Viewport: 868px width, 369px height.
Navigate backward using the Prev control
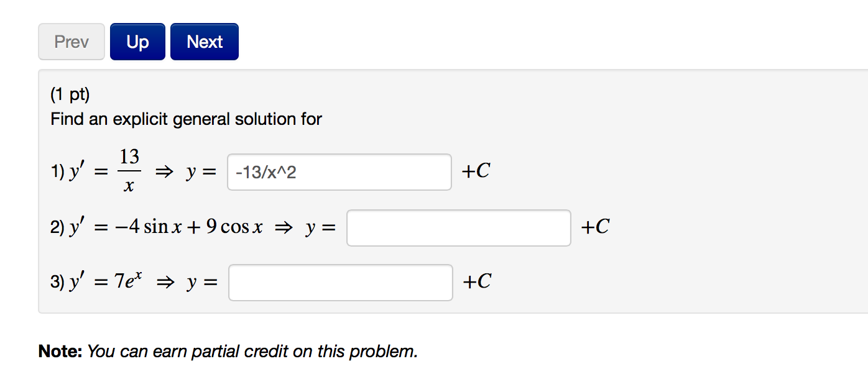pos(71,41)
